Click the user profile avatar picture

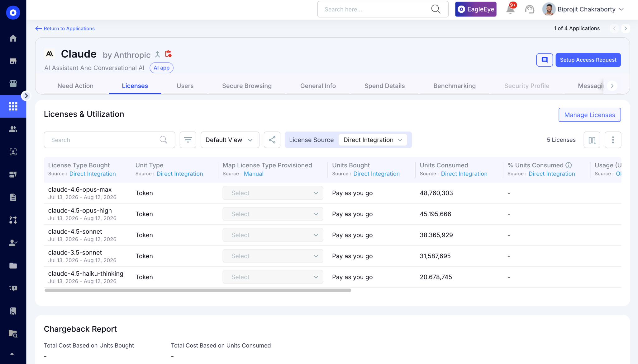pos(549,9)
